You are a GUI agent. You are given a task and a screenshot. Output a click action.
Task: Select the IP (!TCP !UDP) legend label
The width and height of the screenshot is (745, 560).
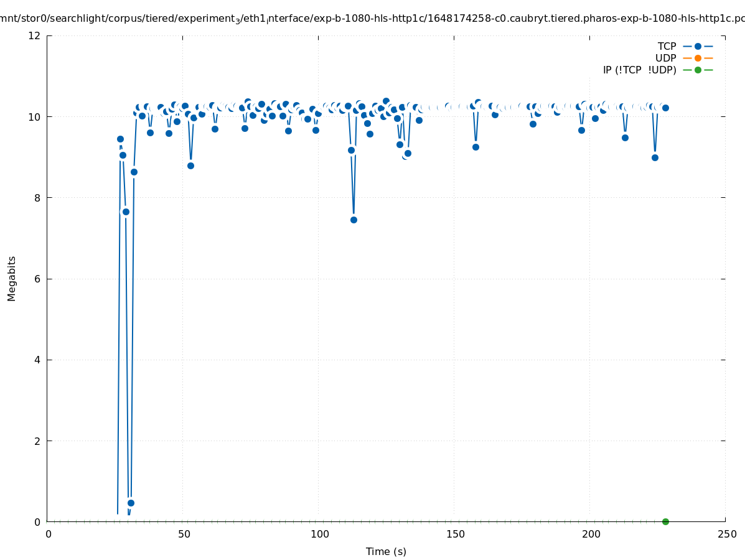coord(639,70)
